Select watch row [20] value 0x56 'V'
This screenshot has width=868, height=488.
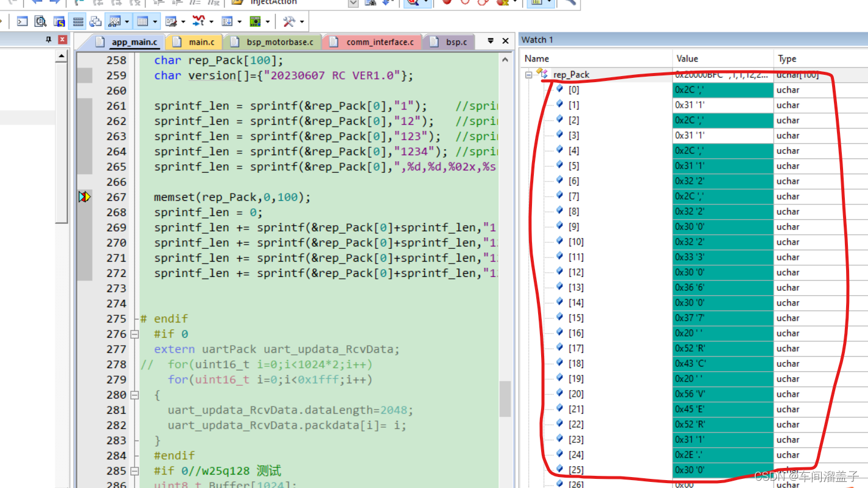pos(723,394)
